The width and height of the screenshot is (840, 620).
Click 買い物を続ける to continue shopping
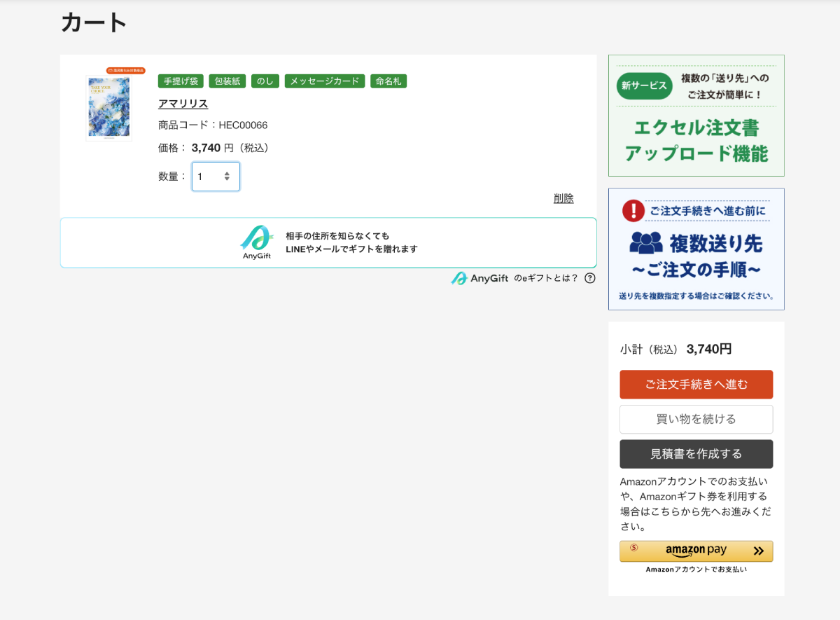(x=696, y=419)
